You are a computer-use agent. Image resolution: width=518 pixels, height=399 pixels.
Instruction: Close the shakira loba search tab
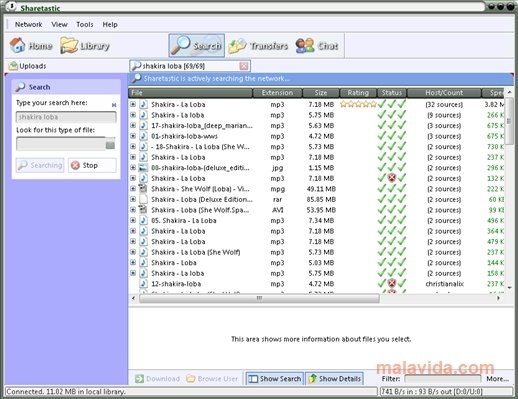244,66
